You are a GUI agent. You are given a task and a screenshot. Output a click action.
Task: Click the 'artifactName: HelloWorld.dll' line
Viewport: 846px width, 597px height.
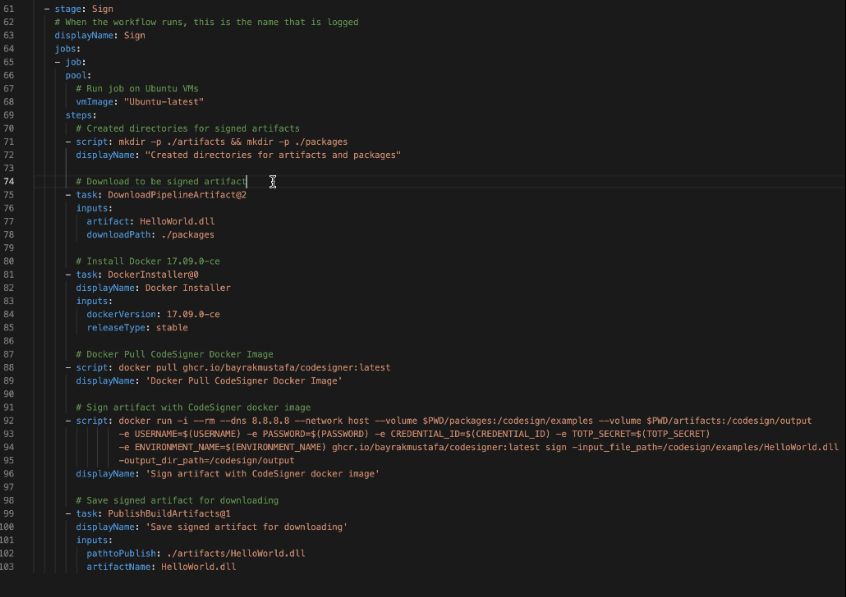tap(161, 566)
